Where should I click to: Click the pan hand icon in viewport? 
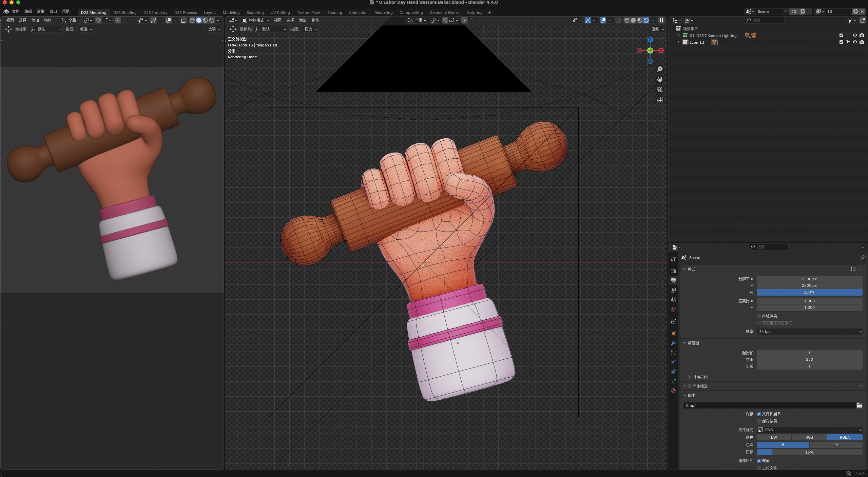pos(660,79)
